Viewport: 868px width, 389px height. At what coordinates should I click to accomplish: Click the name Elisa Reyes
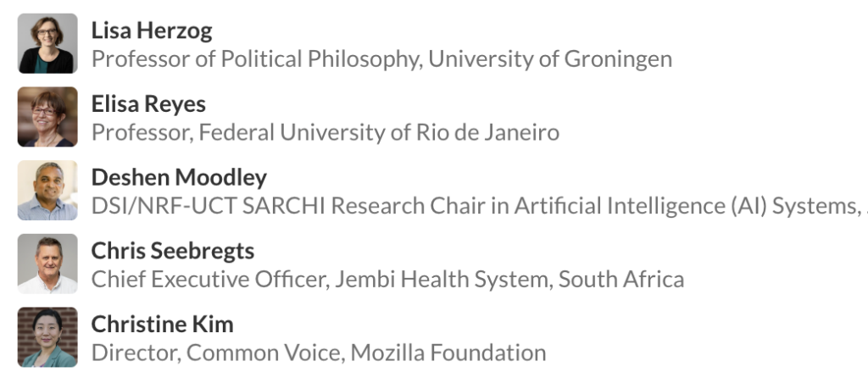pyautogui.click(x=148, y=105)
